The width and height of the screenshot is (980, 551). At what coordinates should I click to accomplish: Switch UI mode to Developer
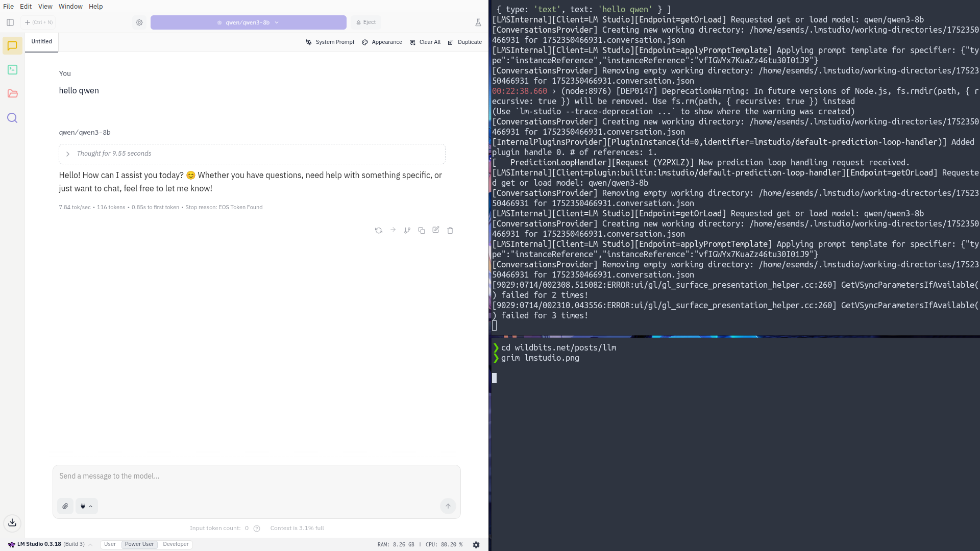pos(176,544)
